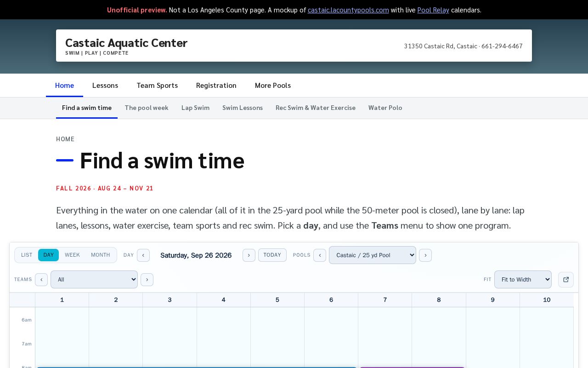Click the Find a swim time heading
The image size is (588, 368).
click(x=162, y=160)
